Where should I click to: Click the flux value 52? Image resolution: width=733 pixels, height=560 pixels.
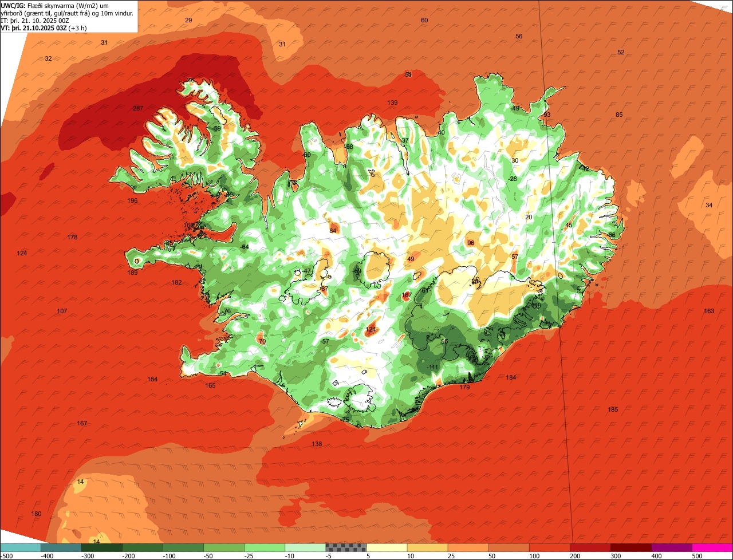pyautogui.click(x=621, y=52)
